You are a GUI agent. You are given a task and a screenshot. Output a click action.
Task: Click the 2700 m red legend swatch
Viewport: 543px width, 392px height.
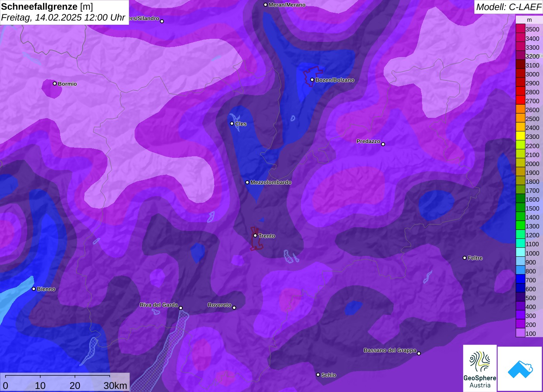pos(521,100)
